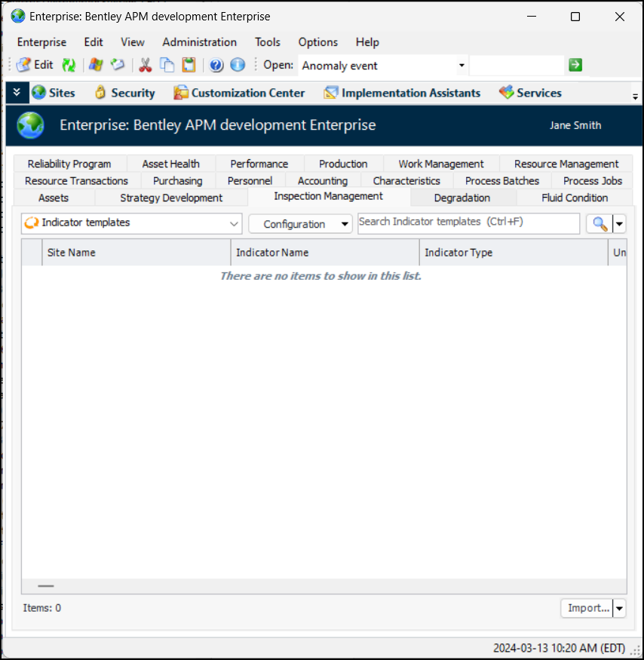Open the Indicator templates view dropdown

pos(132,223)
